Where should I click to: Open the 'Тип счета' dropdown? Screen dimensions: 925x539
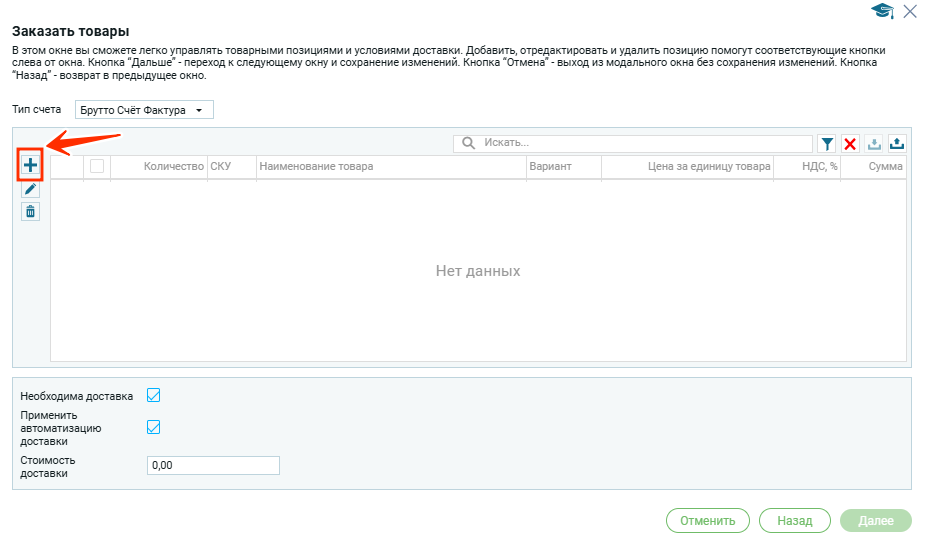144,110
